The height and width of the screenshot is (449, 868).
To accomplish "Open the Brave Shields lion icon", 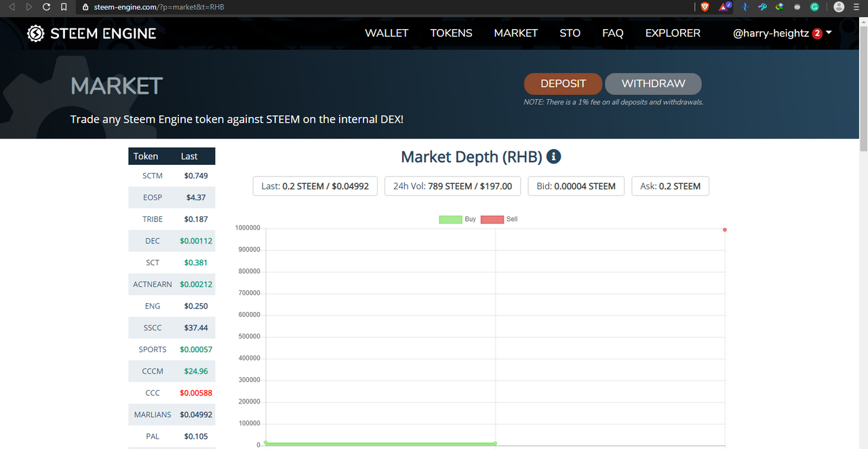I will pos(705,7).
